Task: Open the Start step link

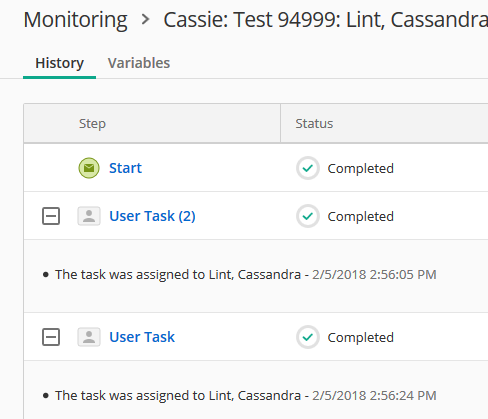Action: (x=125, y=168)
